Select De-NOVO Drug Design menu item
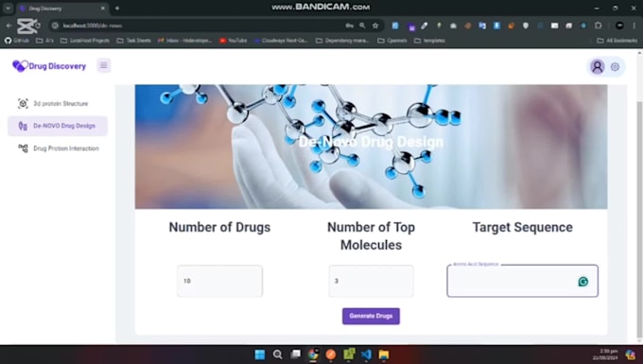The width and height of the screenshot is (643, 364). pos(58,126)
